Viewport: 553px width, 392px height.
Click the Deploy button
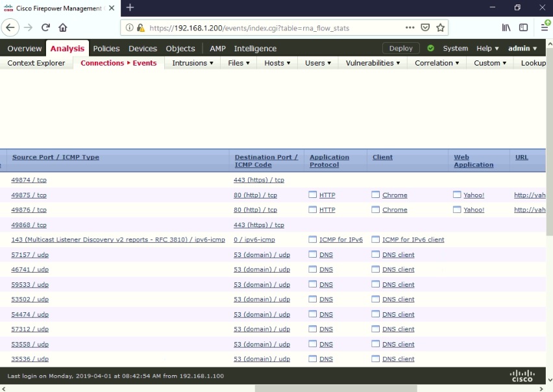(x=400, y=47)
